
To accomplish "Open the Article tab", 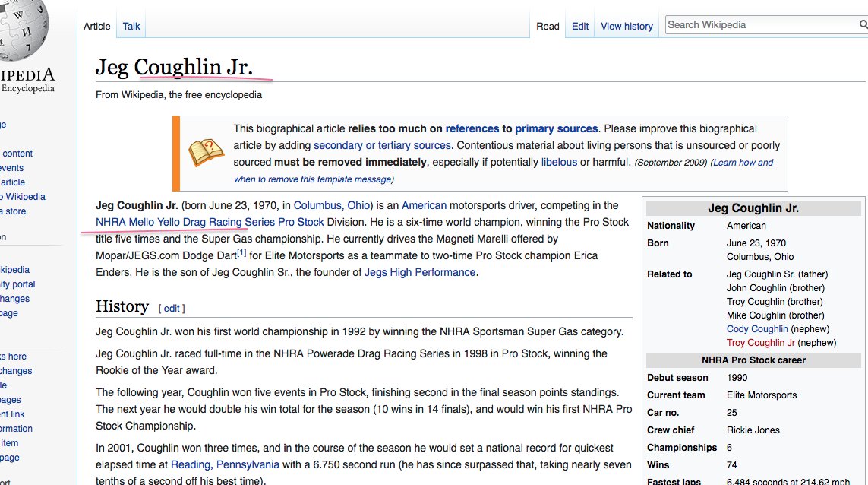I will coord(97,26).
